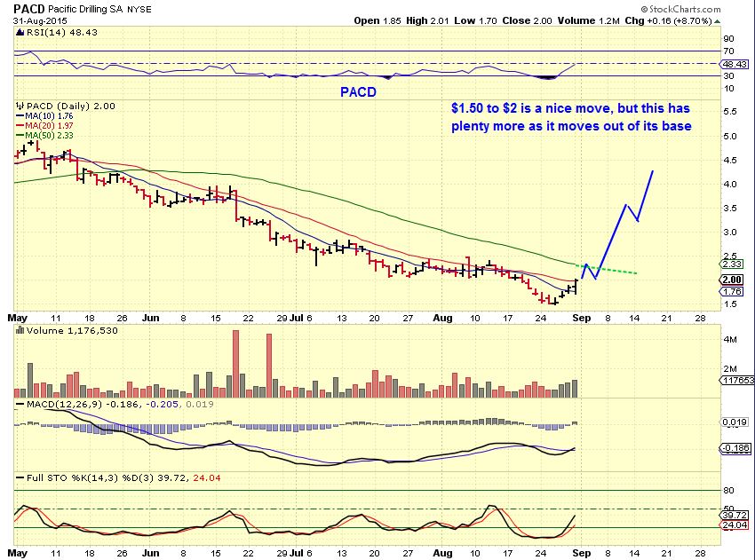Click the 'MA(50) 2.33' legend entry
Screen dimensions: 755x560
point(44,135)
